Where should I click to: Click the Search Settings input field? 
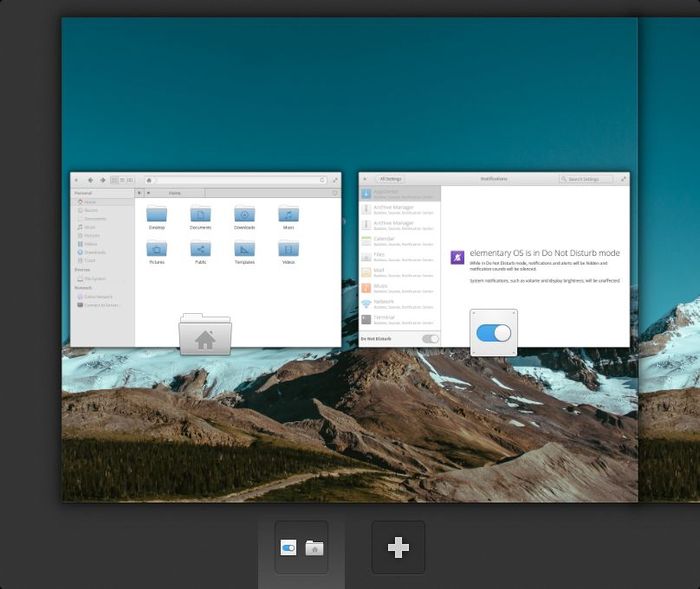point(587,179)
